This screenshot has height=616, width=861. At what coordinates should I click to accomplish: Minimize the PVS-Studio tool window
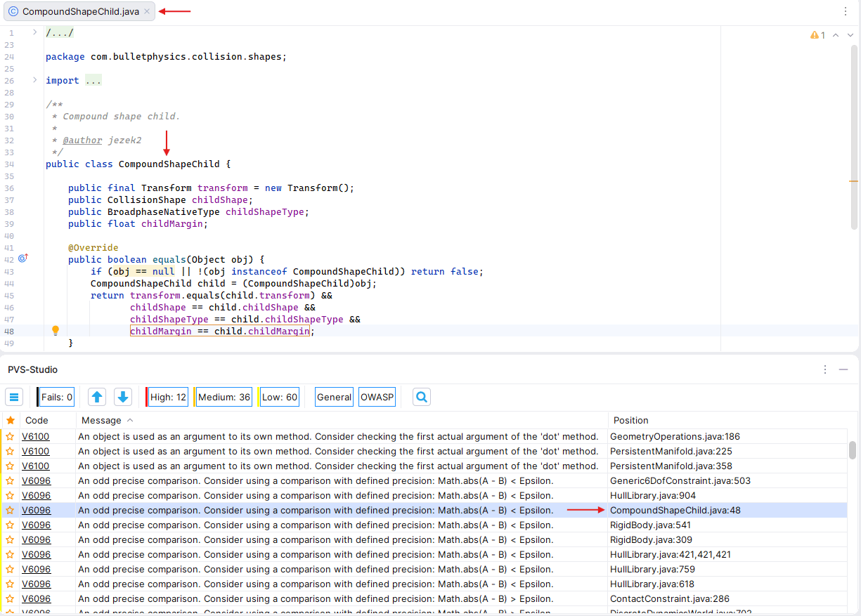tap(843, 369)
